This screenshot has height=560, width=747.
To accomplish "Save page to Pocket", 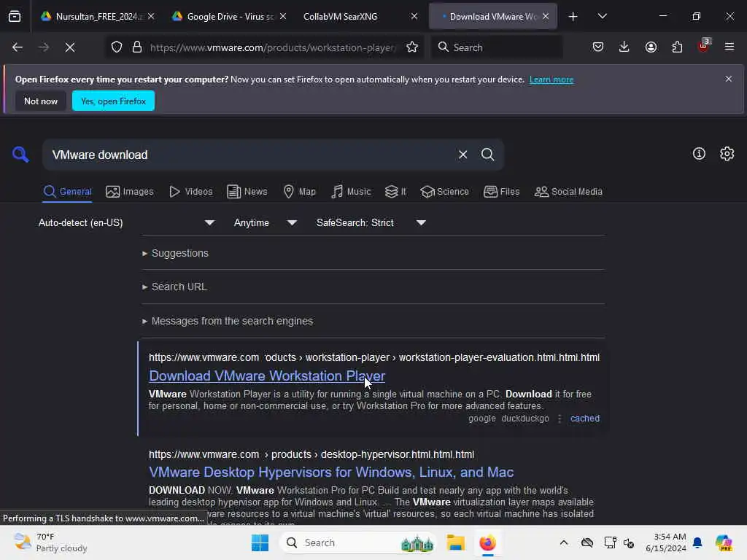I will [x=598, y=47].
